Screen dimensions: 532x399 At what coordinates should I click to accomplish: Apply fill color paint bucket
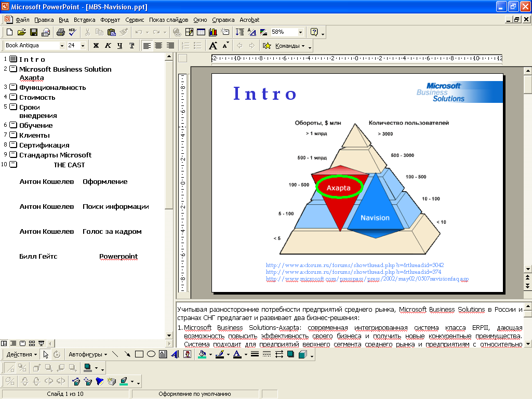pos(202,354)
